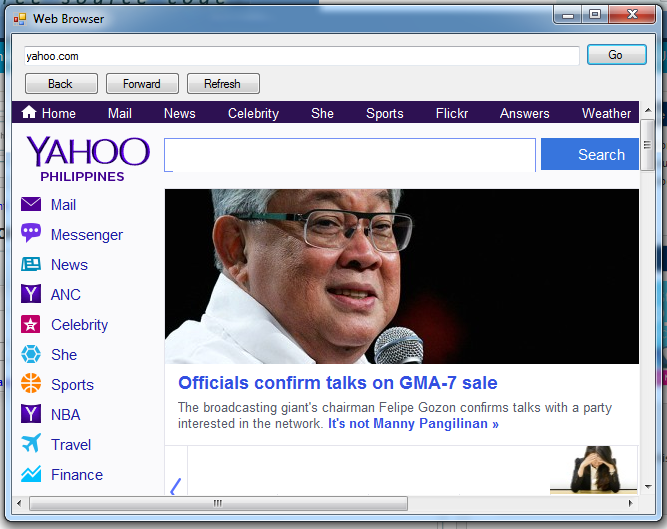Click the Back navigation button
Screen dimensions: 667x529
61,83
